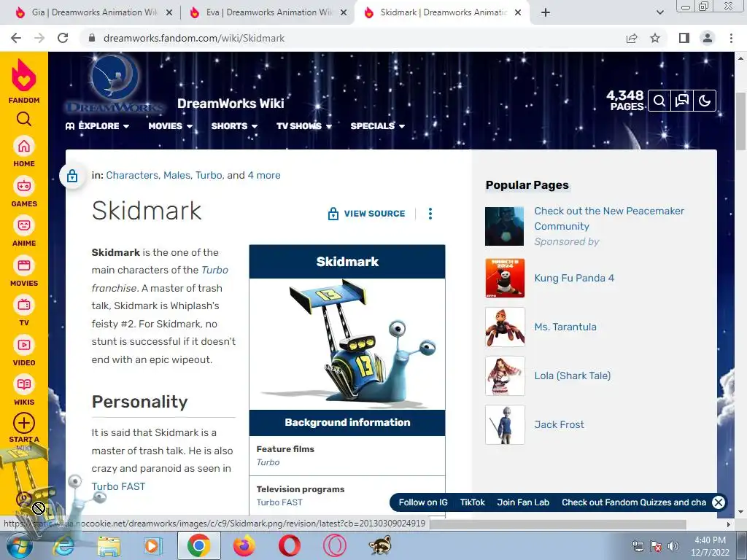Close the bottom Fandom notification bar

719,502
